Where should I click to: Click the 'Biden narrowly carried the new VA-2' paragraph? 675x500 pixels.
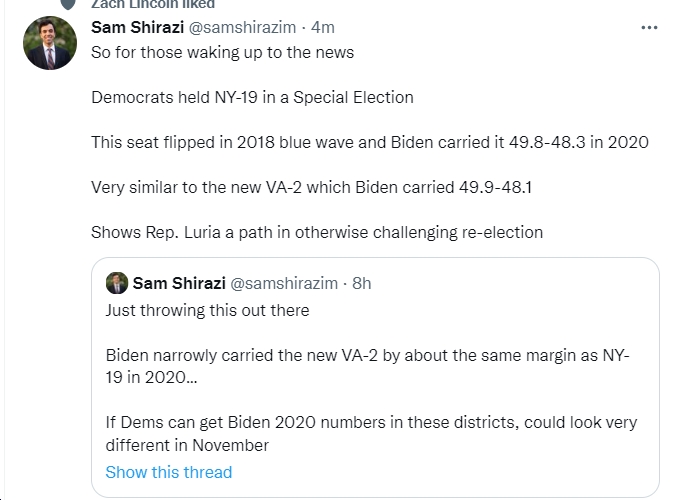(368, 366)
